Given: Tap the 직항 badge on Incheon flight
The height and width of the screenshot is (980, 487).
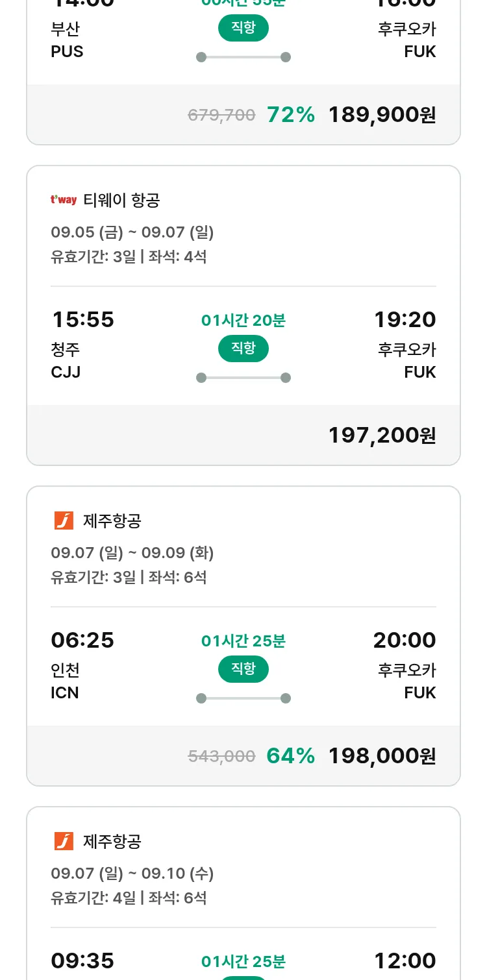Looking at the screenshot, I should pos(243,669).
